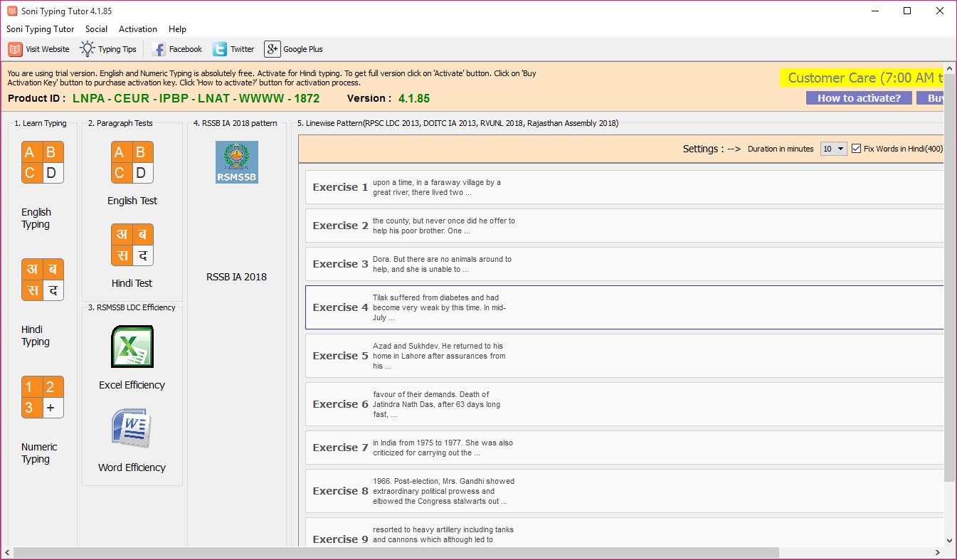957x560 pixels.
Task: Open the Word Efficiency test icon
Action: pos(132,429)
